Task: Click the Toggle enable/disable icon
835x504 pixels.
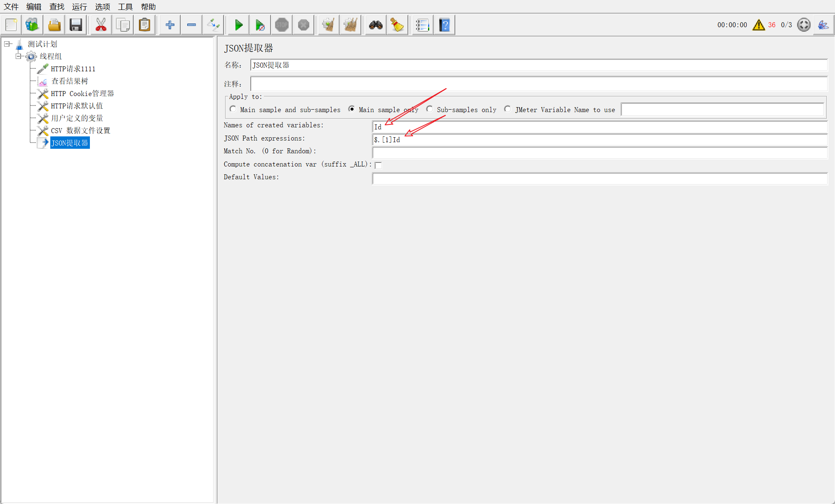Action: (214, 25)
